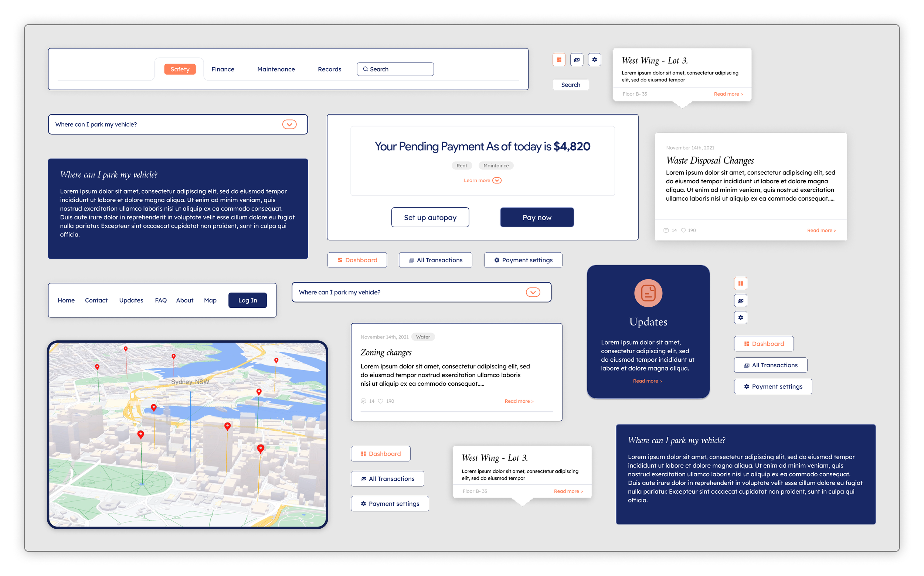
Task: Click the Log In button
Action: click(x=247, y=300)
